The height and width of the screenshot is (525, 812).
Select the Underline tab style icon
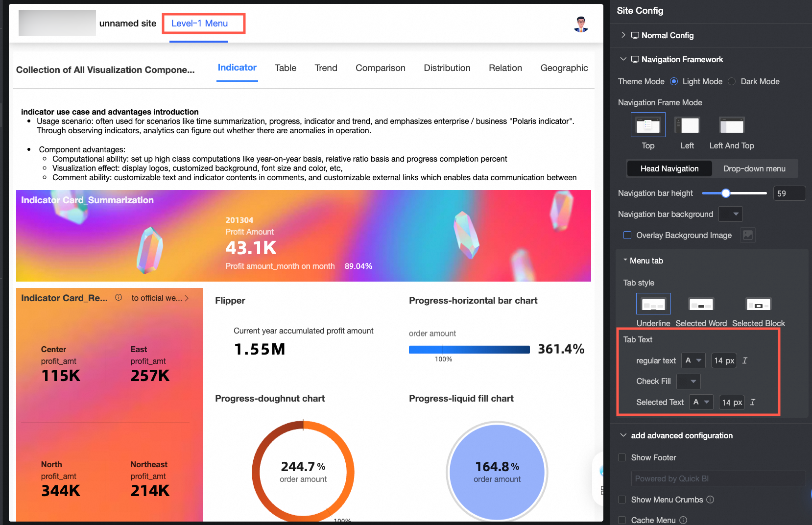coord(653,304)
